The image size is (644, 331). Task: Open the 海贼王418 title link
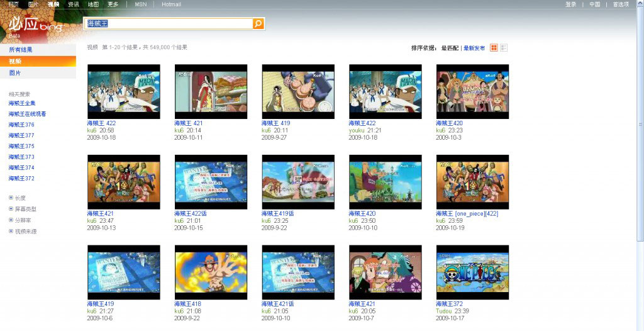187,305
